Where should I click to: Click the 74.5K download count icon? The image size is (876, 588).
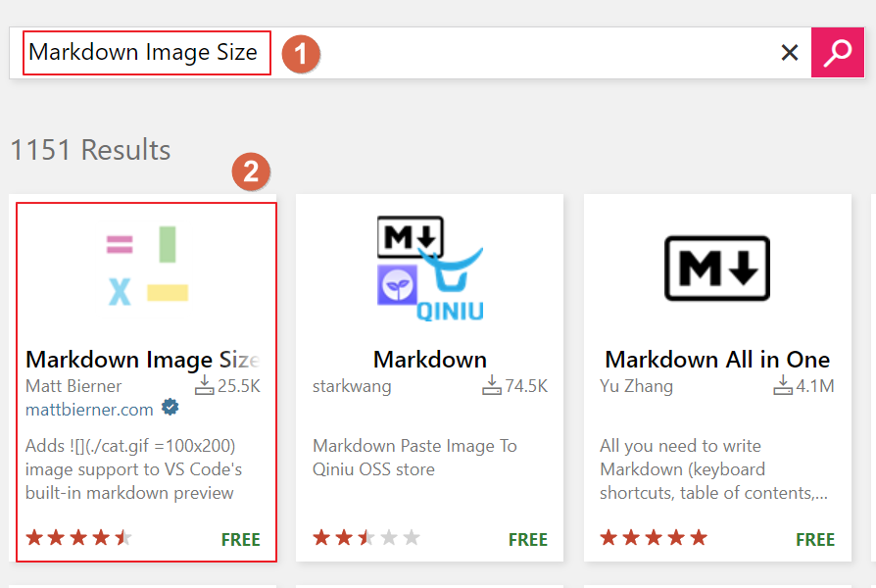[492, 385]
